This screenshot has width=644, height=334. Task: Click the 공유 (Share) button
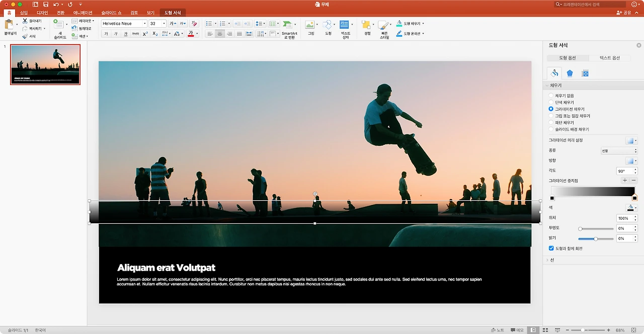pyautogui.click(x=624, y=13)
